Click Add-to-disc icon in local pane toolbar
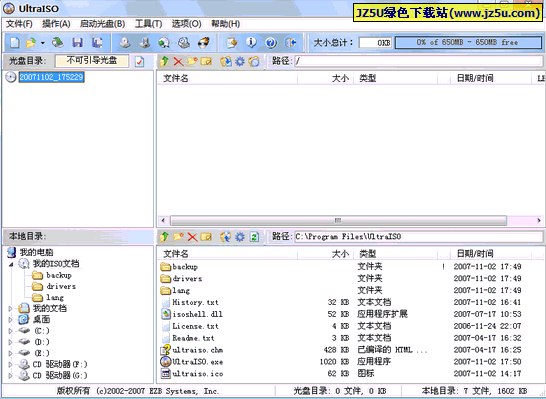546x399 pixels. coord(206,237)
